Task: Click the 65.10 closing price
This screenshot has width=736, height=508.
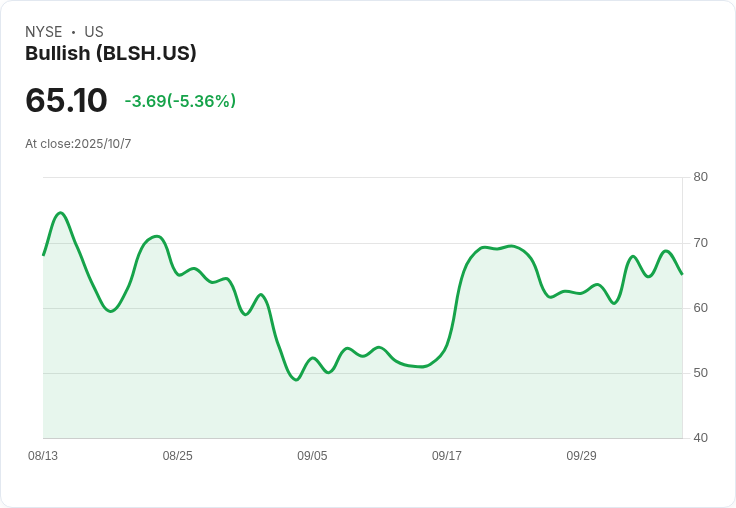Action: (x=66, y=101)
